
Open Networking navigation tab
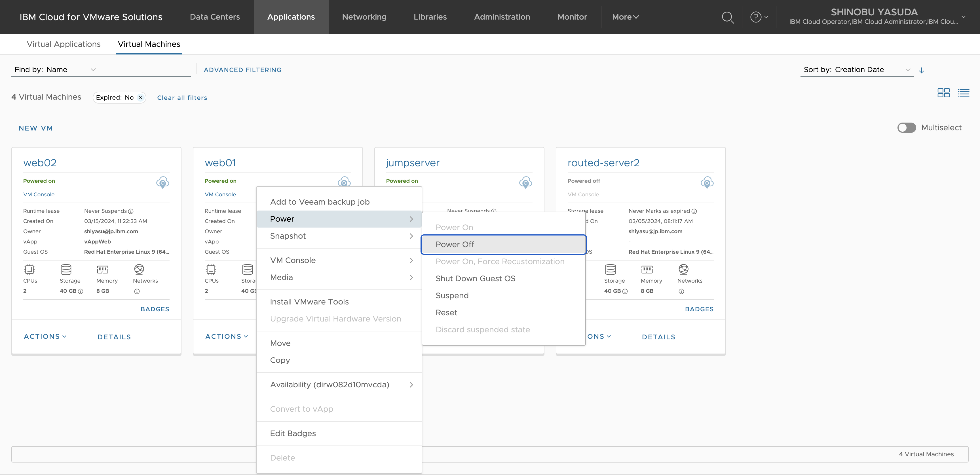pos(364,17)
